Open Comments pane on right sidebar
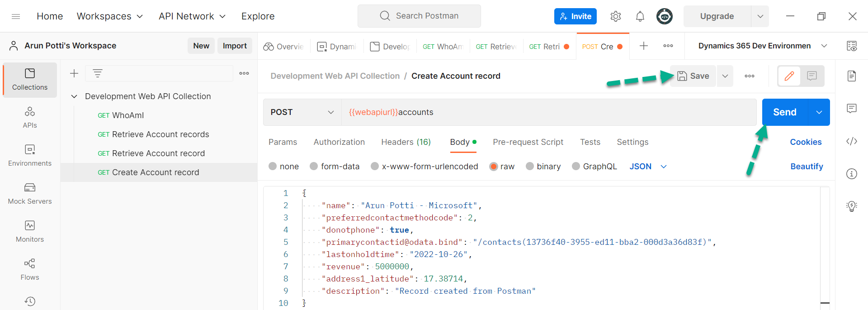Image resolution: width=868 pixels, height=310 pixels. 852,109
